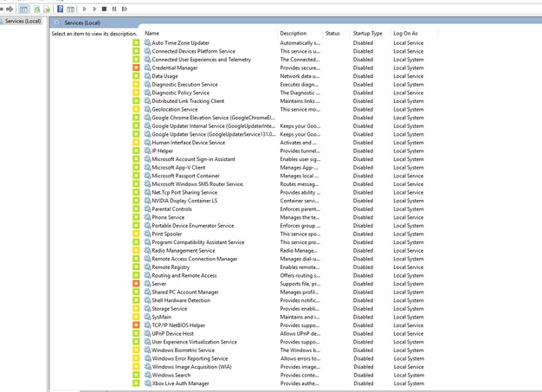Click the gear icon beside Geolocation Service
Viewport: 542px width, 392px height.
(147, 109)
